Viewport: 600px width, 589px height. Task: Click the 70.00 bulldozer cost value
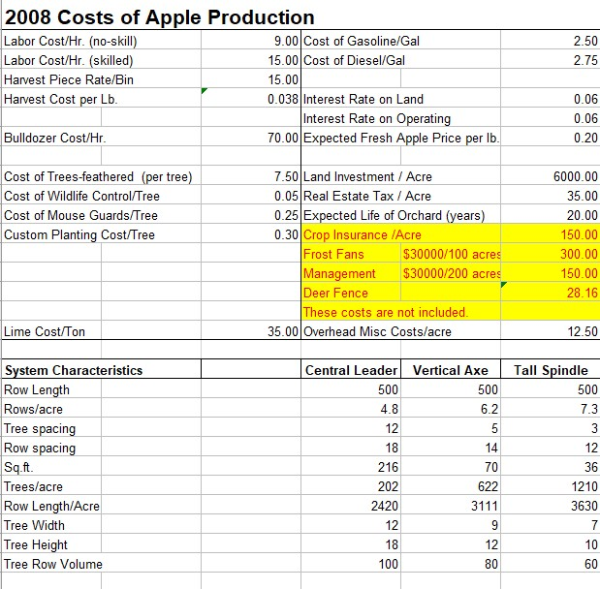(283, 138)
